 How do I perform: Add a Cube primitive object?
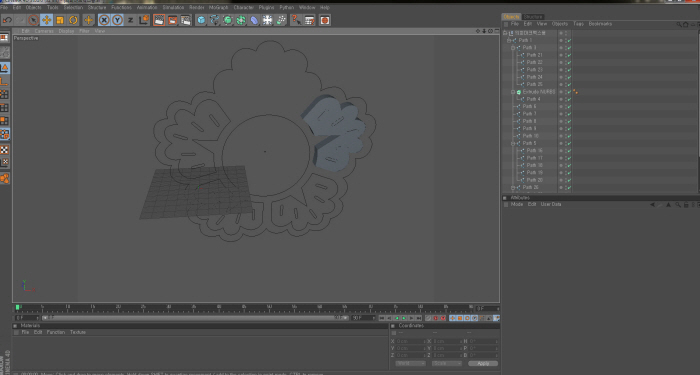pos(201,20)
